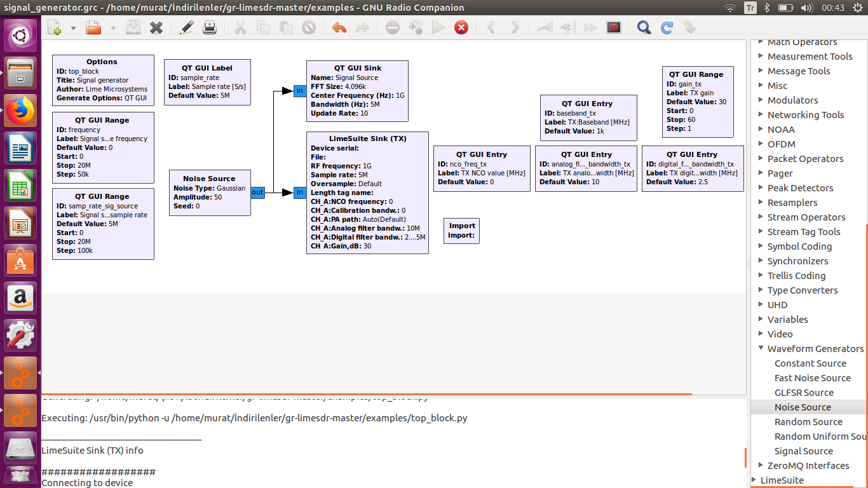The height and width of the screenshot is (488, 868).
Task: Expand the Type Converters category
Action: coord(761,290)
